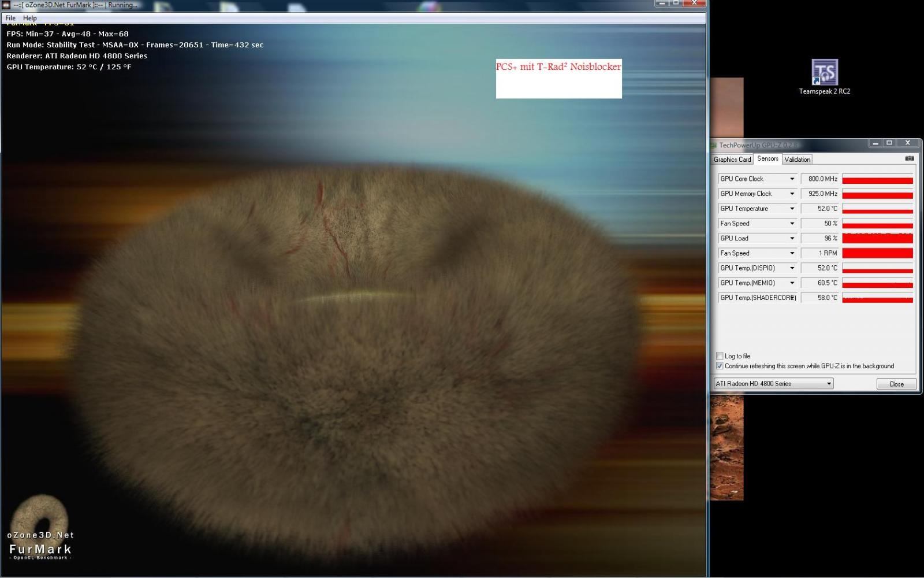This screenshot has width=924, height=578.
Task: Expand the GPU Load sensor dropdown
Action: [x=792, y=238]
